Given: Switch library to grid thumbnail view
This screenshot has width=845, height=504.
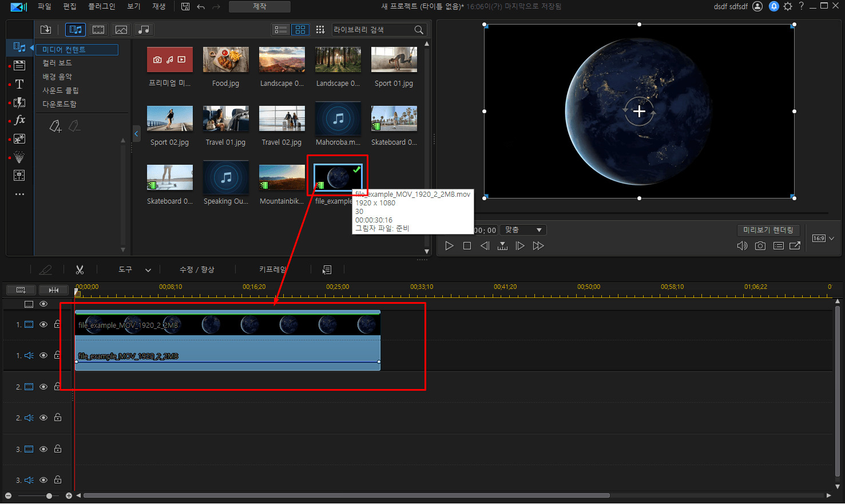Looking at the screenshot, I should 300,30.
